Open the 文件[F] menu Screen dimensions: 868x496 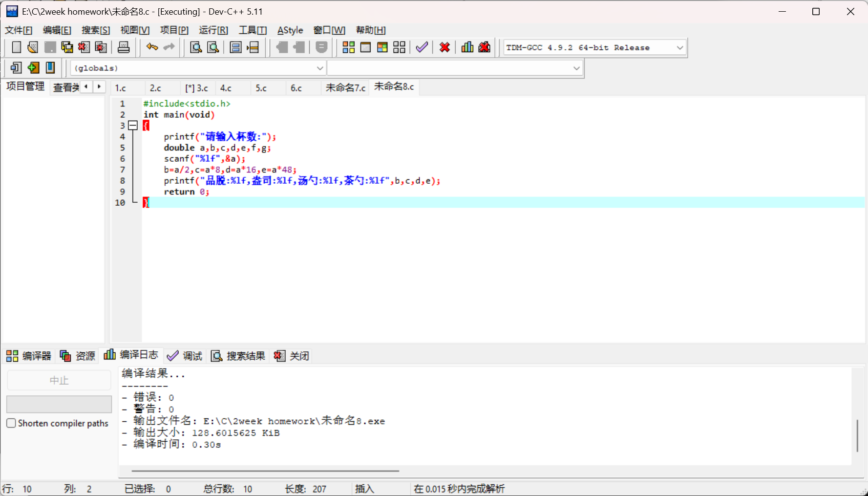19,30
